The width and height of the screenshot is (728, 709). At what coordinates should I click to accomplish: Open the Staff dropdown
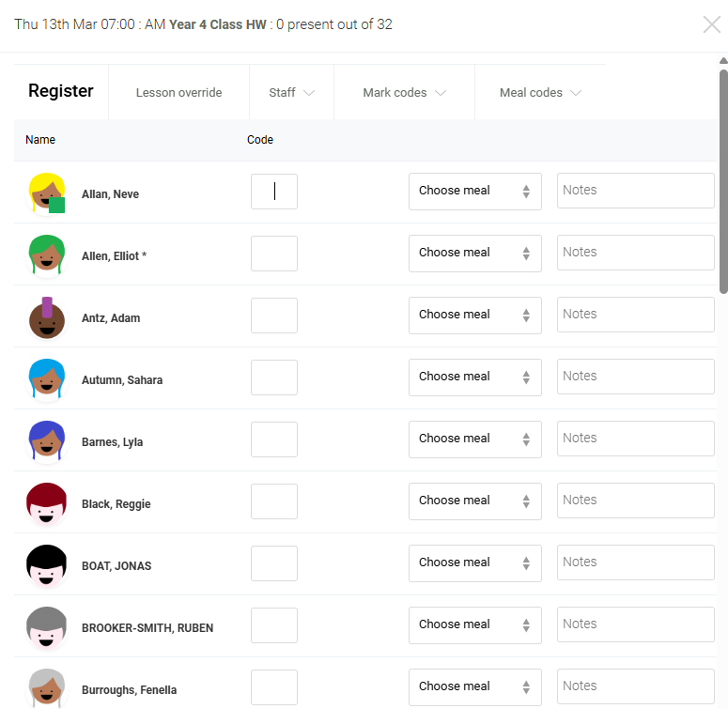291,93
